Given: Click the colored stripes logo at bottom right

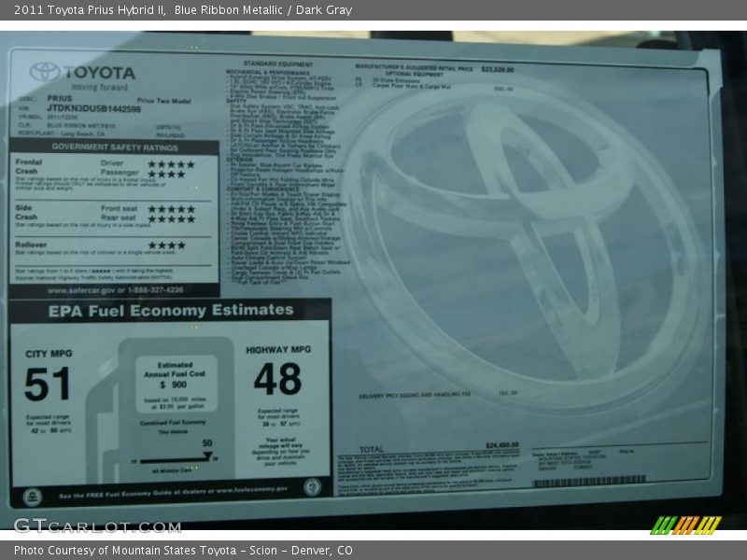Looking at the screenshot, I should (x=685, y=525).
